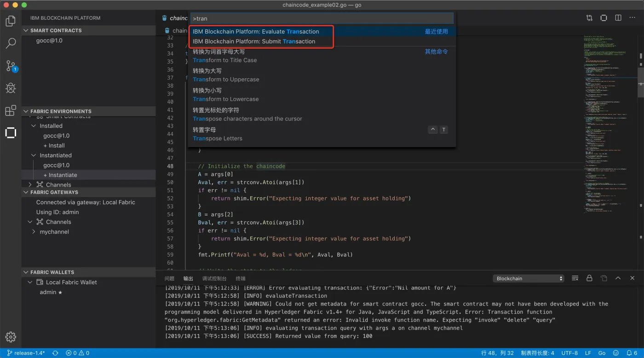The image size is (644, 358).
Task: Switch to the 问题 (Problems) tab
Action: (169, 278)
